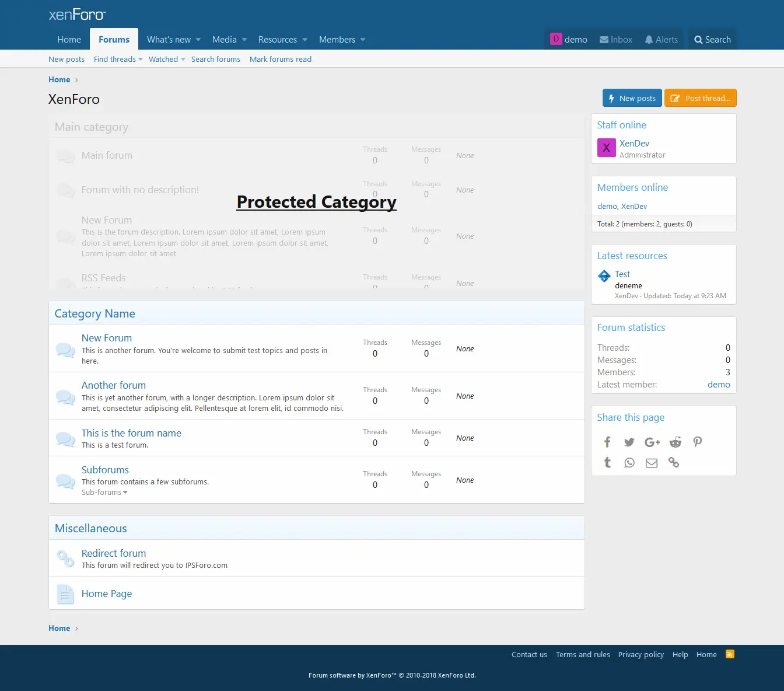Click the Redirect forum link icon
Viewport: 784px width, 691px height.
(x=65, y=559)
